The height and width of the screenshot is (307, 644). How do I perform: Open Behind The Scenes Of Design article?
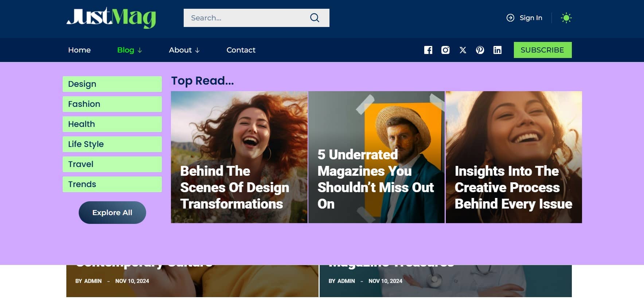[235, 187]
